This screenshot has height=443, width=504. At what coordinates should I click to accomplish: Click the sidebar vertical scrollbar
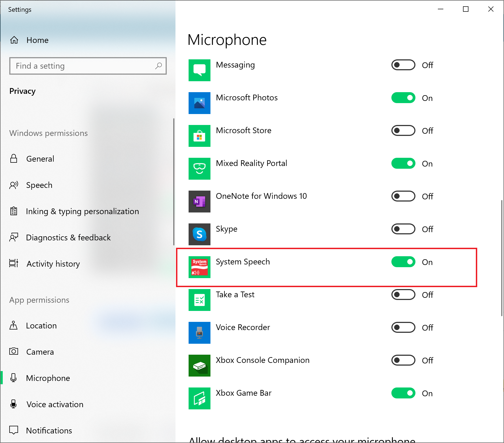tap(174, 182)
